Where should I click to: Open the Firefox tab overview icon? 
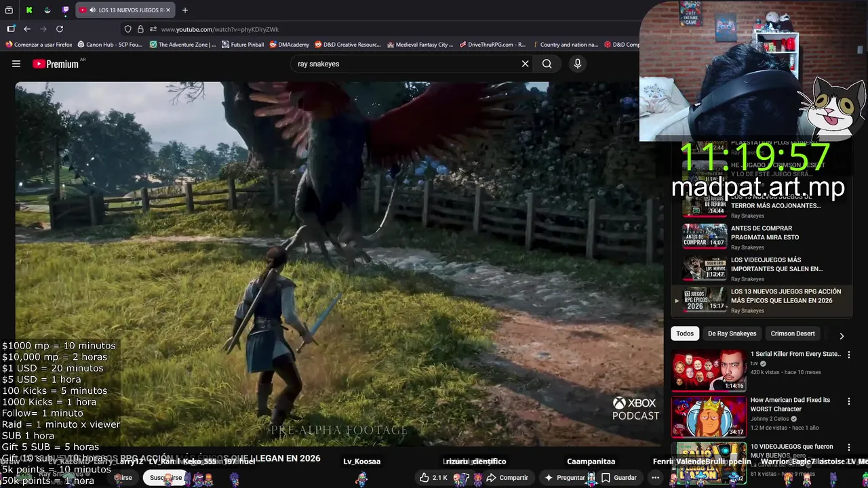pyautogui.click(x=9, y=10)
